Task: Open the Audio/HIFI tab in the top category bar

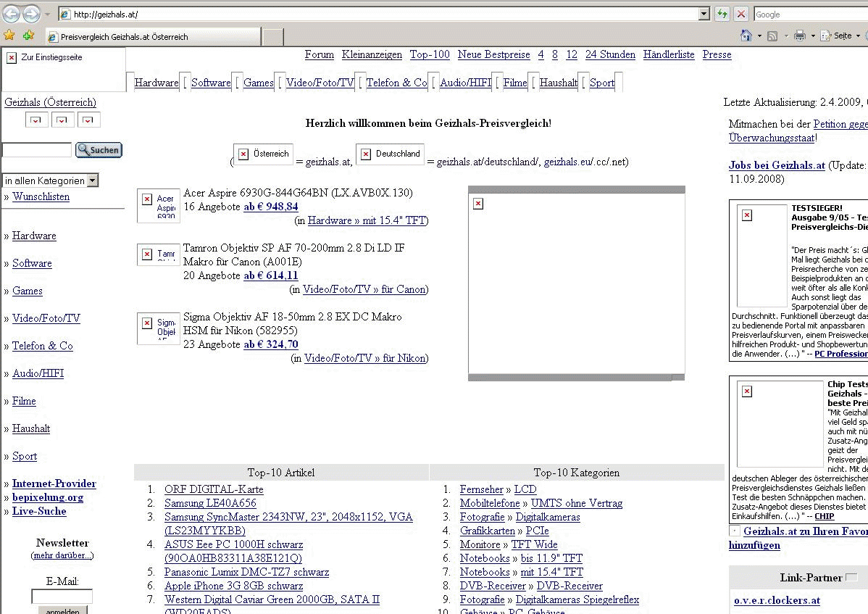Action: tap(466, 83)
